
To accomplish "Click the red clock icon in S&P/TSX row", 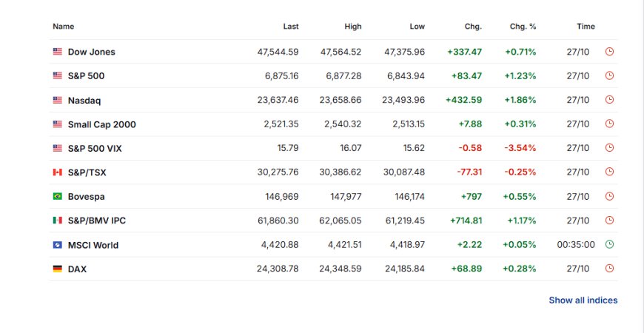I will click(609, 172).
